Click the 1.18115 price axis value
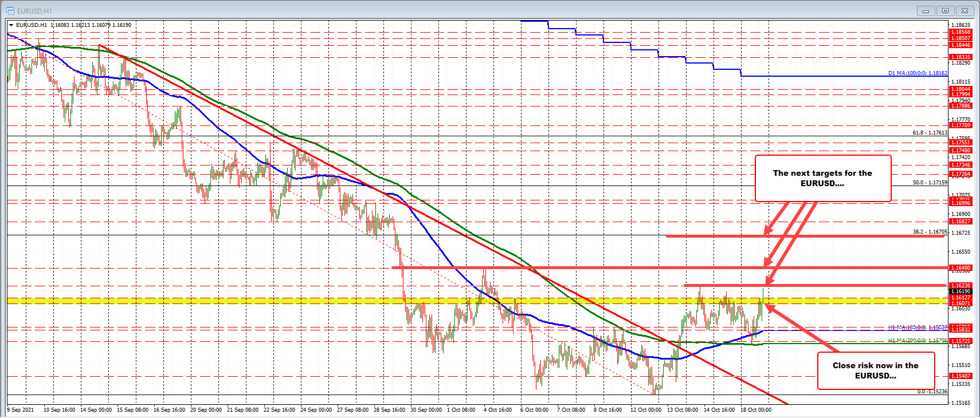The height and width of the screenshot is (418, 980). click(961, 82)
